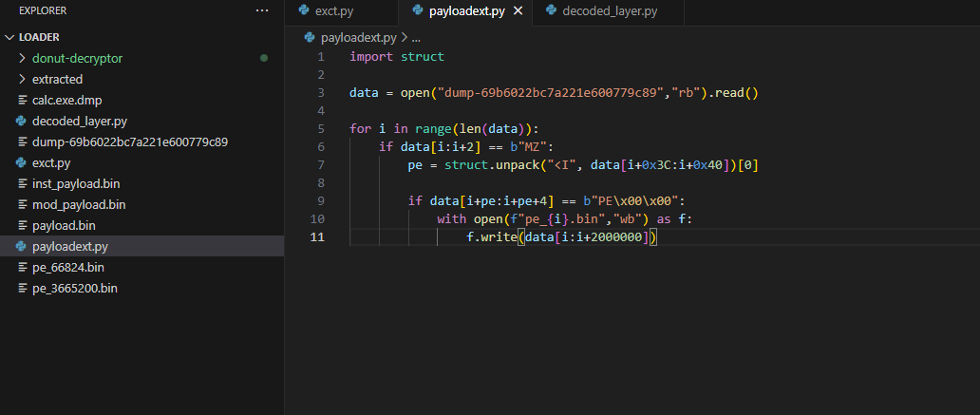Click the breadcrumb ellipsis symbol
Image resolution: width=980 pixels, height=415 pixels.
click(416, 38)
